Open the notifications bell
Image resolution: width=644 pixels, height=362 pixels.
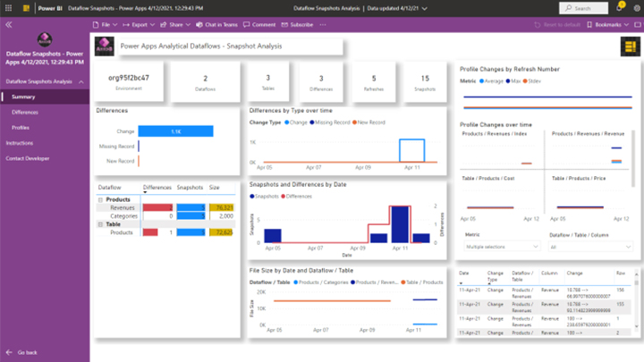click(x=619, y=8)
